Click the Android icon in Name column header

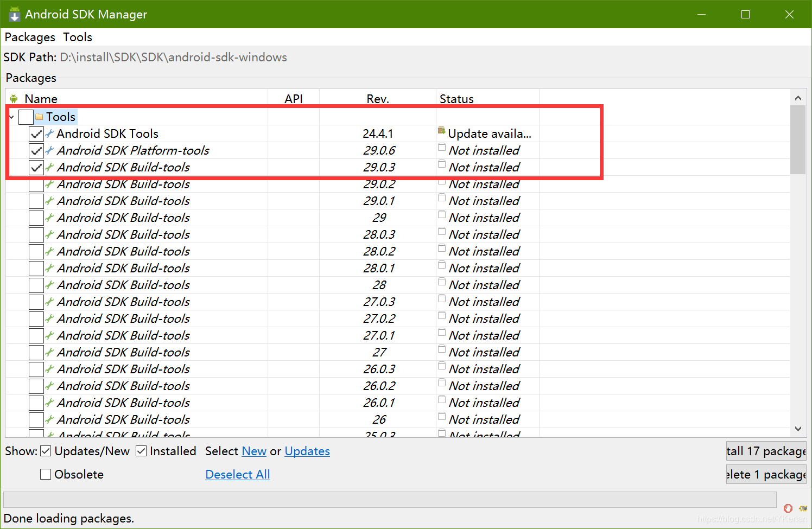(14, 99)
